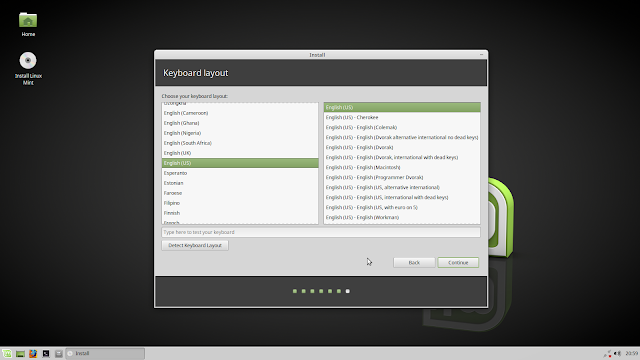This screenshot has width=640, height=360.
Task: Click Detect Keyboard Layout
Action: coord(195,245)
